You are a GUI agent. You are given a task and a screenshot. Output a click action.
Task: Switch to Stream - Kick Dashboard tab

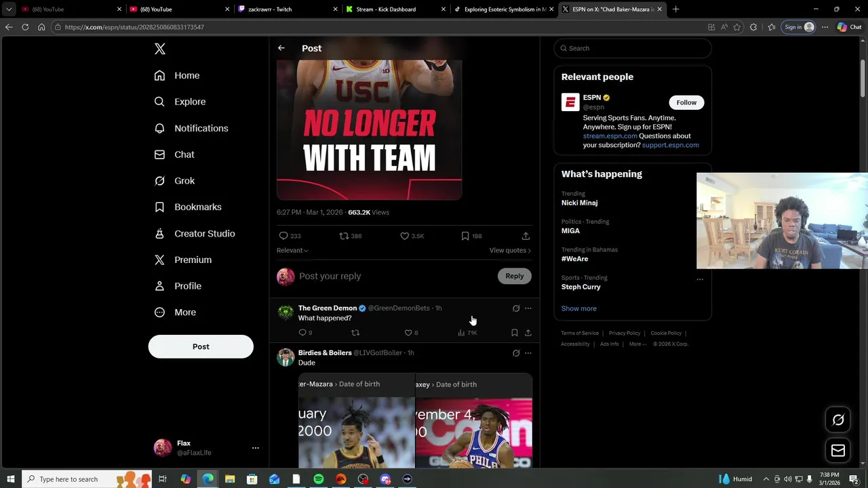[396, 9]
